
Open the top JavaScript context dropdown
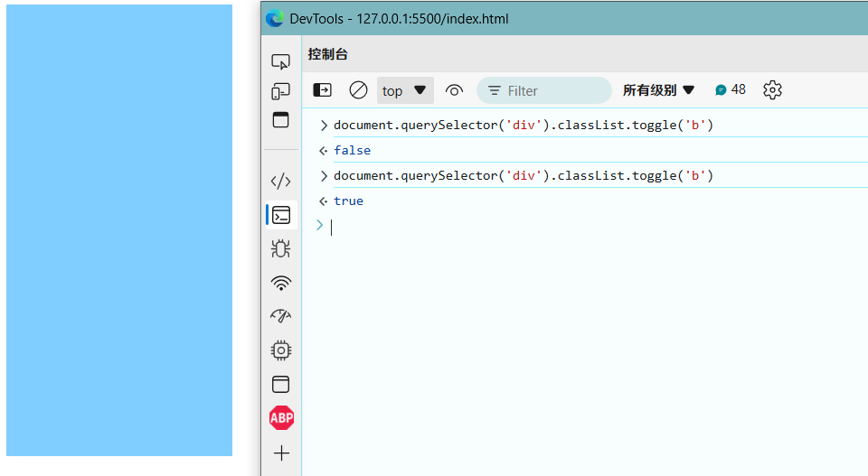404,90
